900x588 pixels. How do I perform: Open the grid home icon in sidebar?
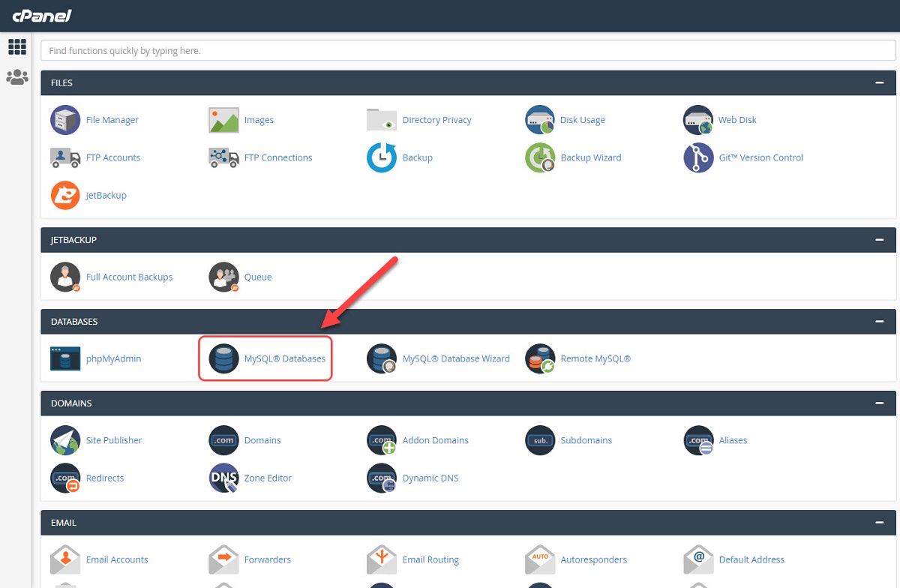pos(16,46)
